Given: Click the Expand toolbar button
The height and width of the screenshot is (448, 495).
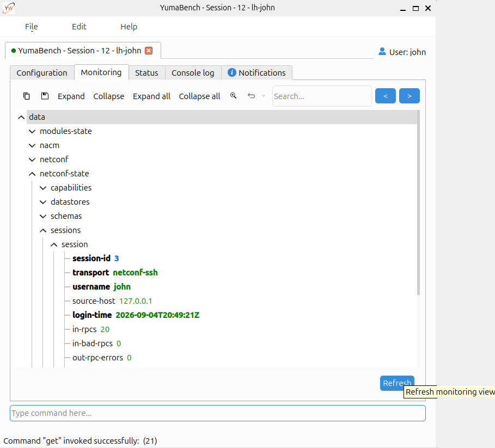Looking at the screenshot, I should [71, 96].
